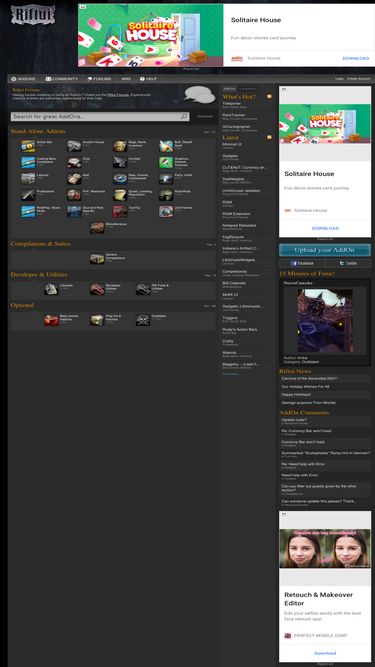Click the Create Account link
Image resolution: width=375 pixels, height=667 pixels.
point(358,79)
